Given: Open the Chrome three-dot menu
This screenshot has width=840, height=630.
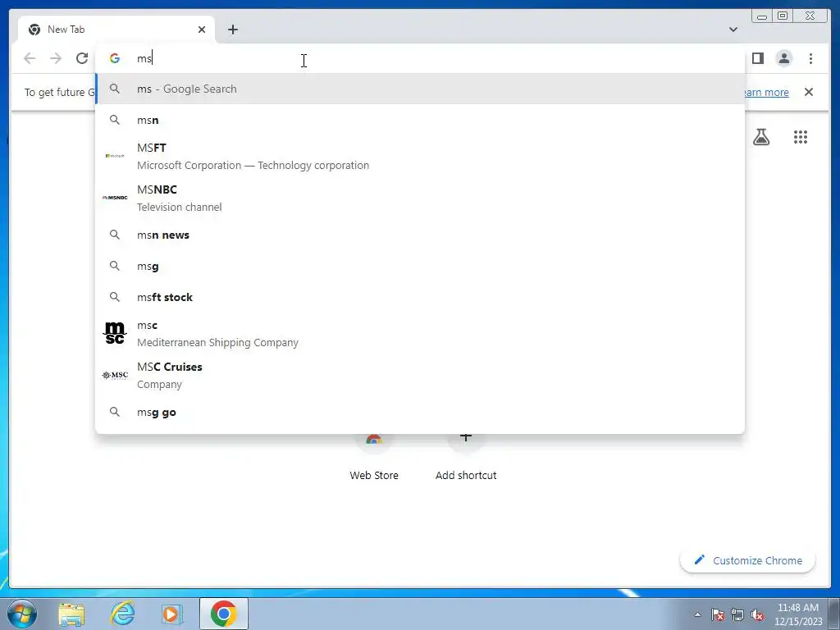Looking at the screenshot, I should 810,58.
